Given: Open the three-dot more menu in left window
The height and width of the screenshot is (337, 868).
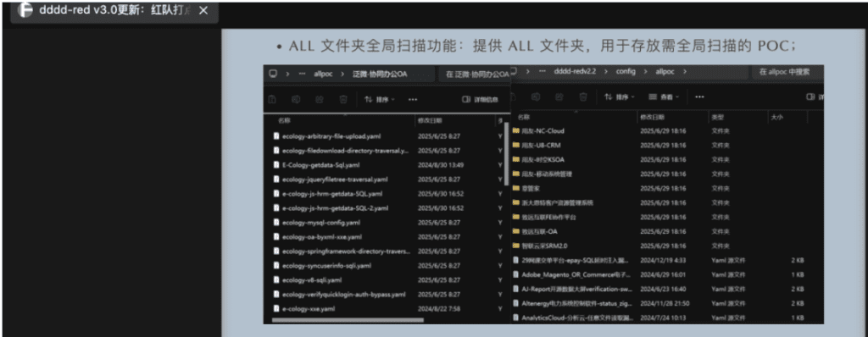Looking at the screenshot, I should pos(413,100).
